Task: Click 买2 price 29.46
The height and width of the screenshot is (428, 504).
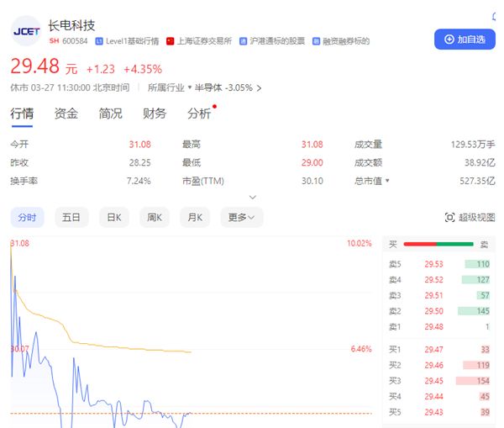Action: (433, 365)
